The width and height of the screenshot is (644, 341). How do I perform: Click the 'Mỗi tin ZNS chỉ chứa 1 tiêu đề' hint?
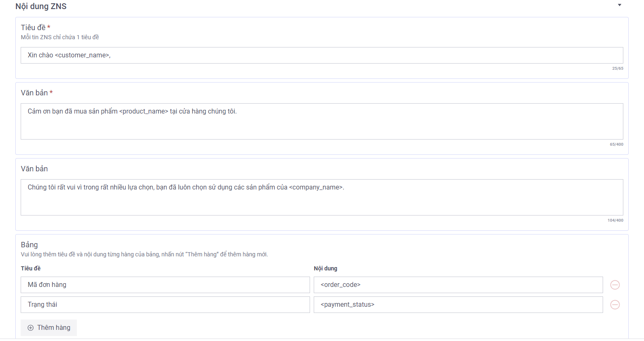[x=60, y=37]
